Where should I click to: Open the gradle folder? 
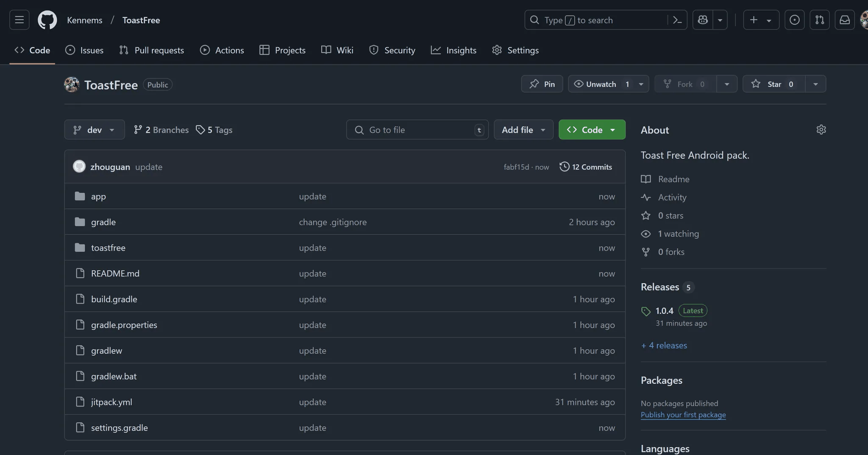pyautogui.click(x=103, y=222)
